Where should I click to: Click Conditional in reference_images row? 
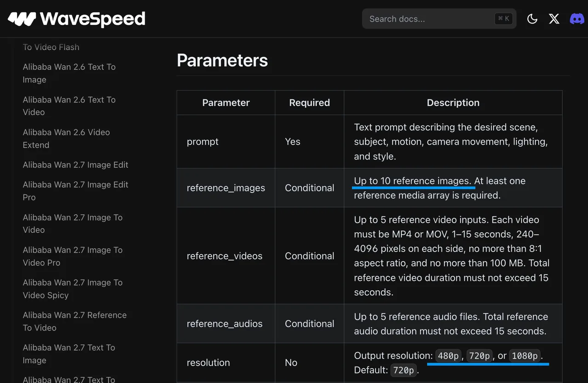click(x=310, y=188)
